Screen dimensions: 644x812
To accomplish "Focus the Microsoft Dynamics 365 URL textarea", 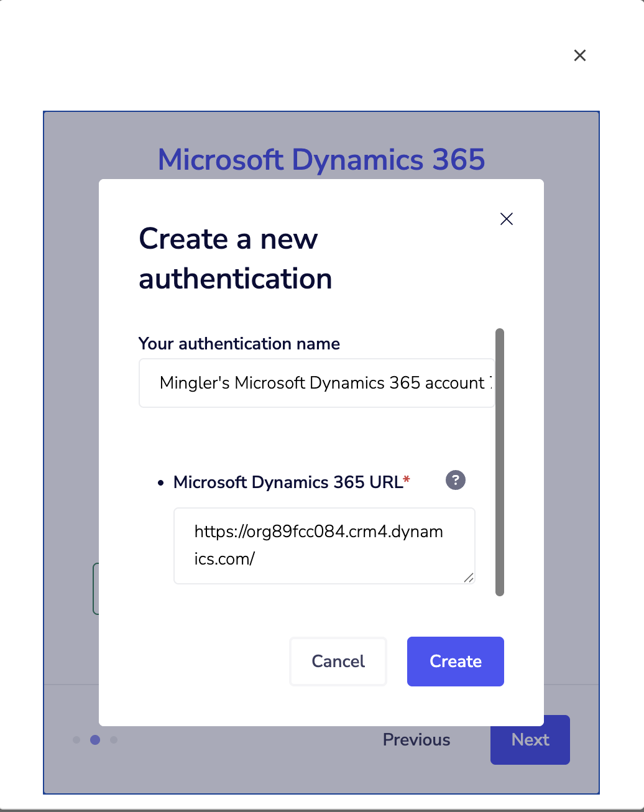I will (324, 546).
